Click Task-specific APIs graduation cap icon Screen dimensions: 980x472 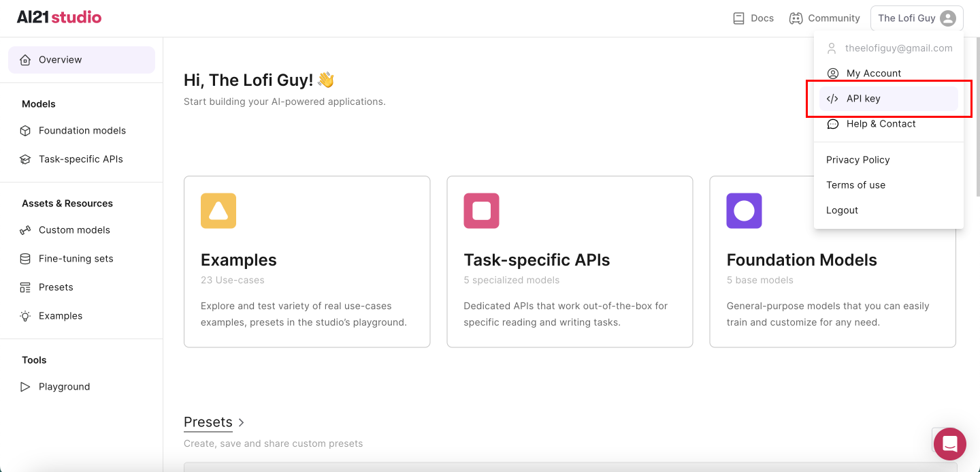(x=25, y=159)
